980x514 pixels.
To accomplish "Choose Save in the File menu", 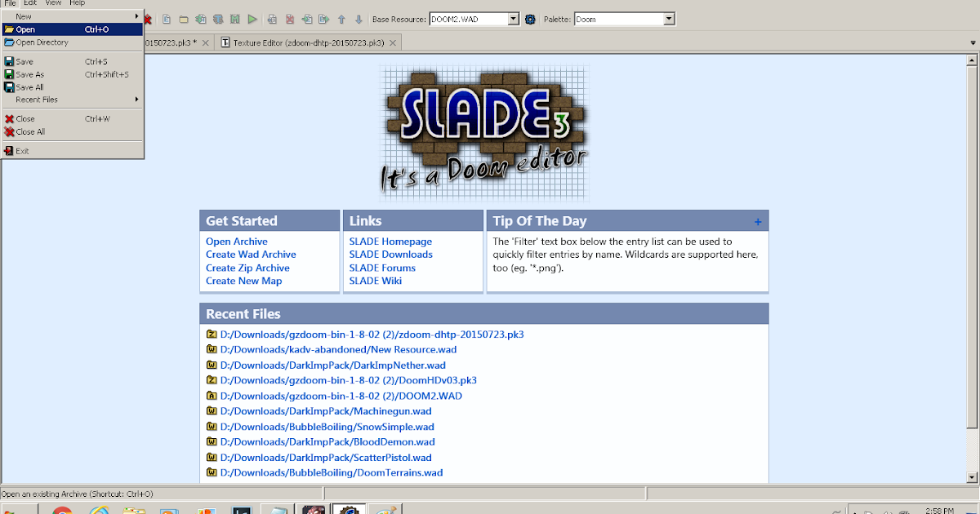I will [73, 61].
